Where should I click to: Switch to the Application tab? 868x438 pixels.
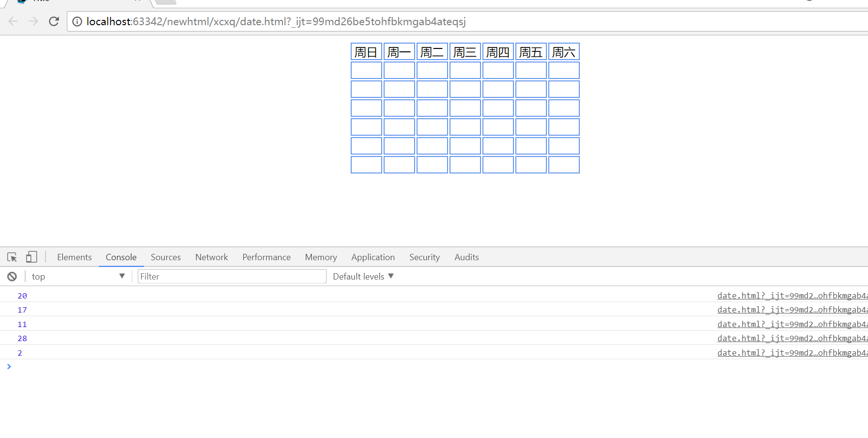tap(373, 257)
